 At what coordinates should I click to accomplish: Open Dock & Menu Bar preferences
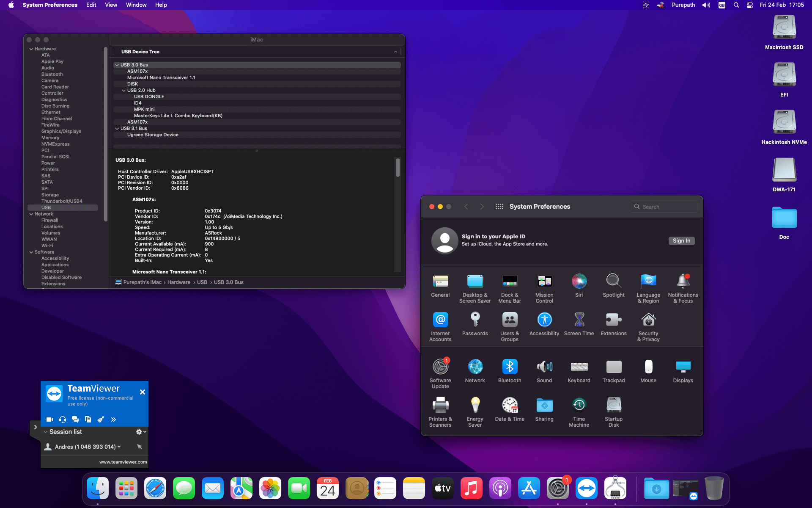(x=510, y=281)
